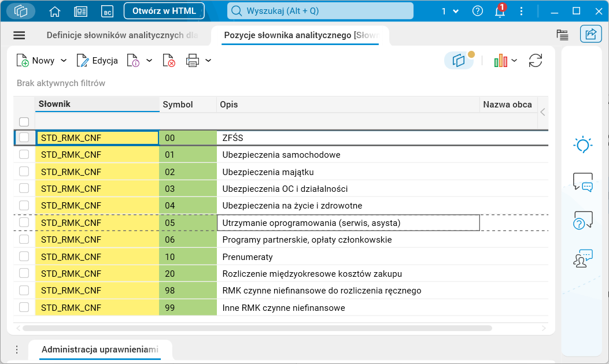Click the Otwórz w HTML button
Viewport: 609px width, 364px height.
163,10
